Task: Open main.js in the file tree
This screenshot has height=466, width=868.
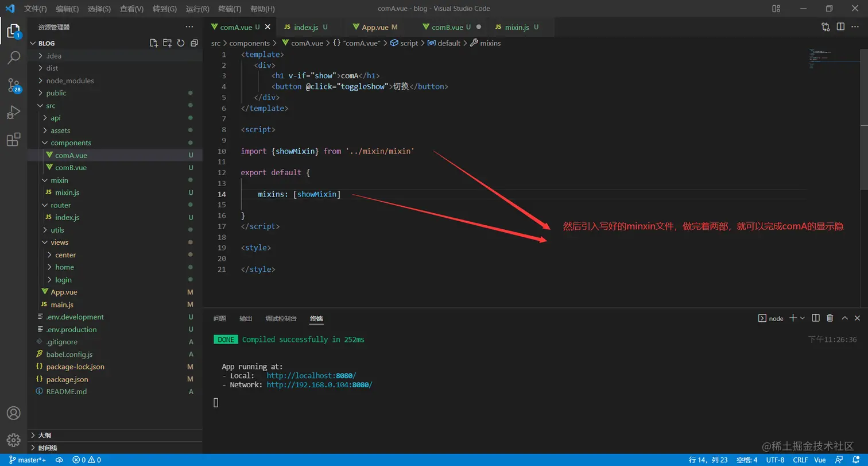Action: pyautogui.click(x=62, y=305)
